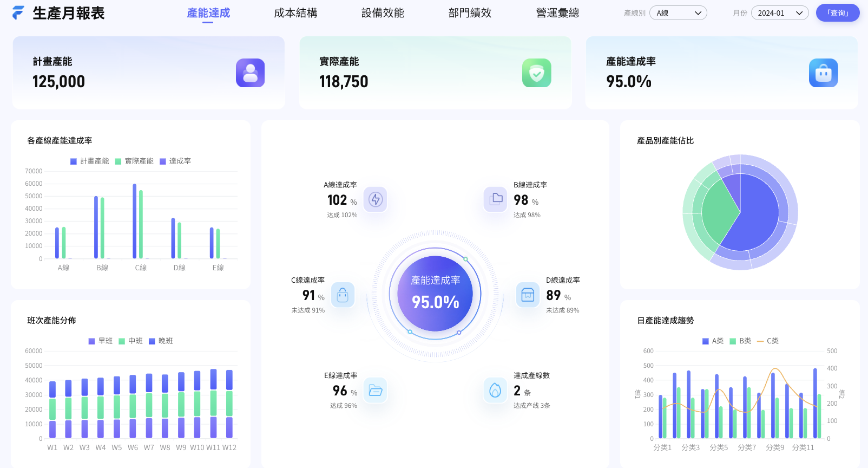Open the 月份 dropdown showing 2024-01
The height and width of the screenshot is (468, 868).
tap(779, 13)
